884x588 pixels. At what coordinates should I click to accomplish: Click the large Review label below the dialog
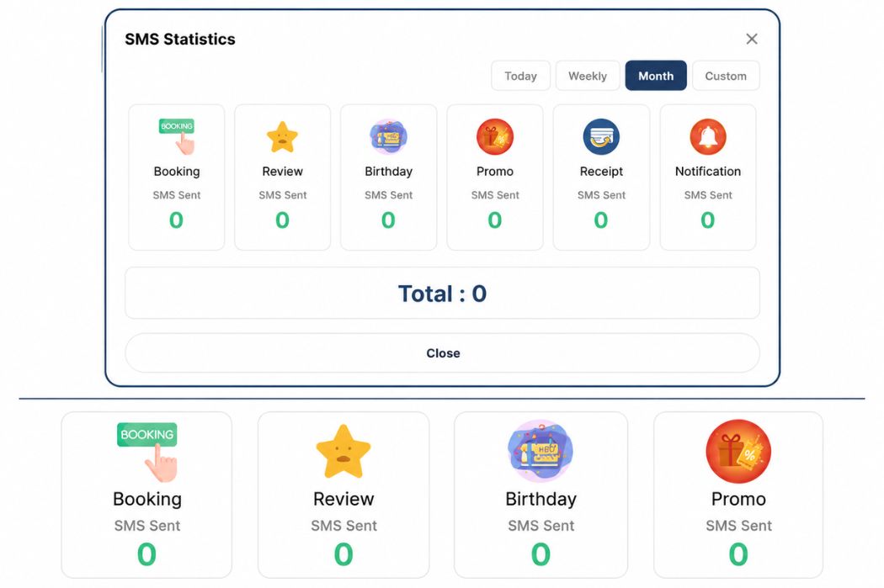coord(343,499)
